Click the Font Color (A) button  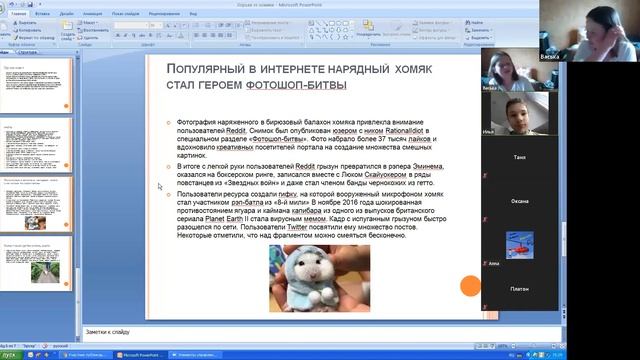tap(181, 36)
